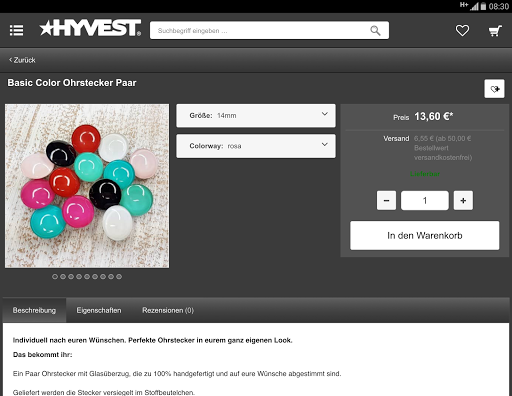Open the Rezensionen (0) tab

tap(168, 310)
